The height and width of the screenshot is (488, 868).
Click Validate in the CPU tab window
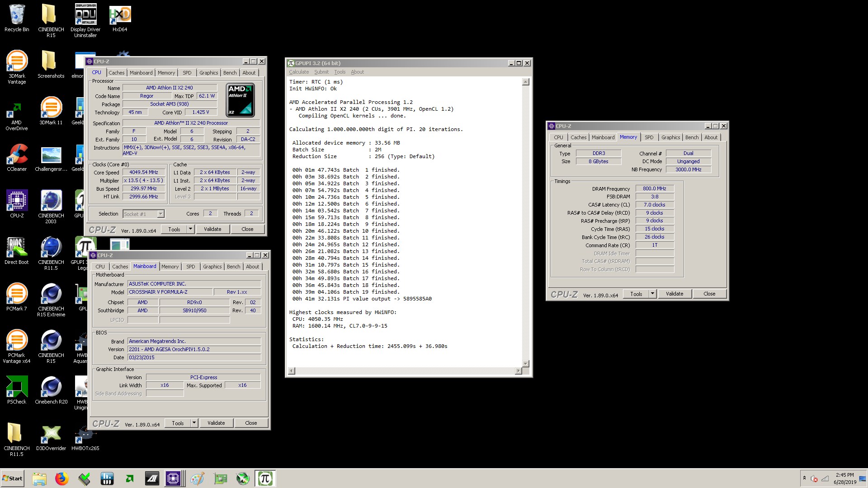pos(212,229)
